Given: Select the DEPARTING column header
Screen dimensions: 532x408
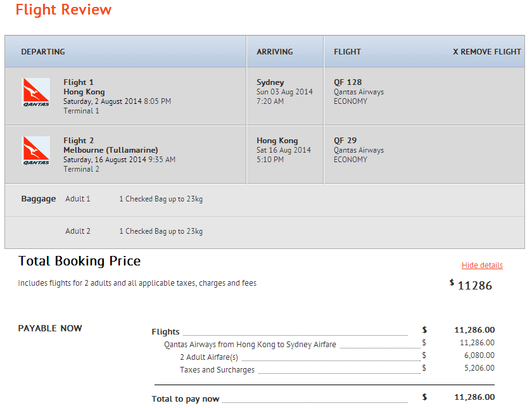Looking at the screenshot, I should [x=43, y=52].
